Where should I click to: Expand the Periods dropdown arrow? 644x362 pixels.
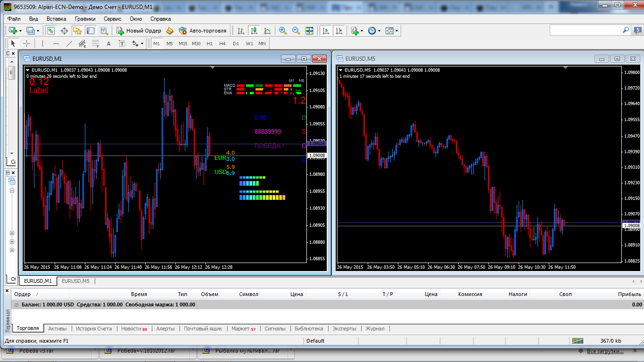click(379, 31)
